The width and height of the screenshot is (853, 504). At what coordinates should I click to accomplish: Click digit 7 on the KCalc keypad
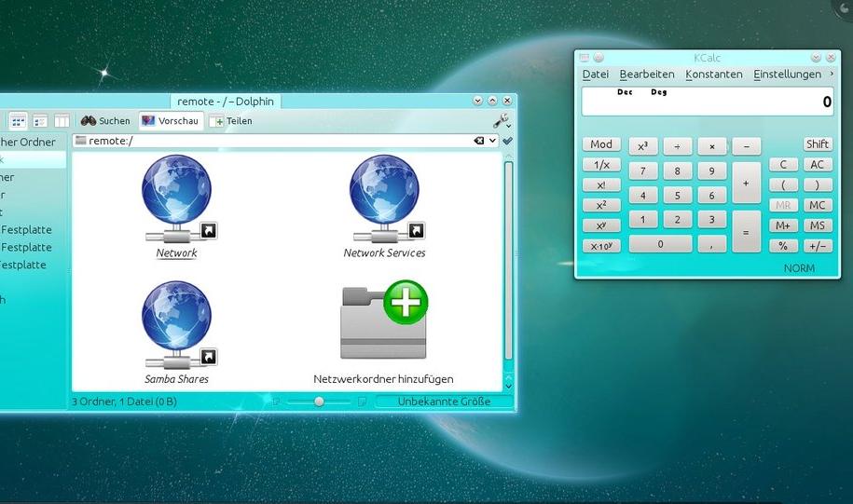click(x=643, y=170)
